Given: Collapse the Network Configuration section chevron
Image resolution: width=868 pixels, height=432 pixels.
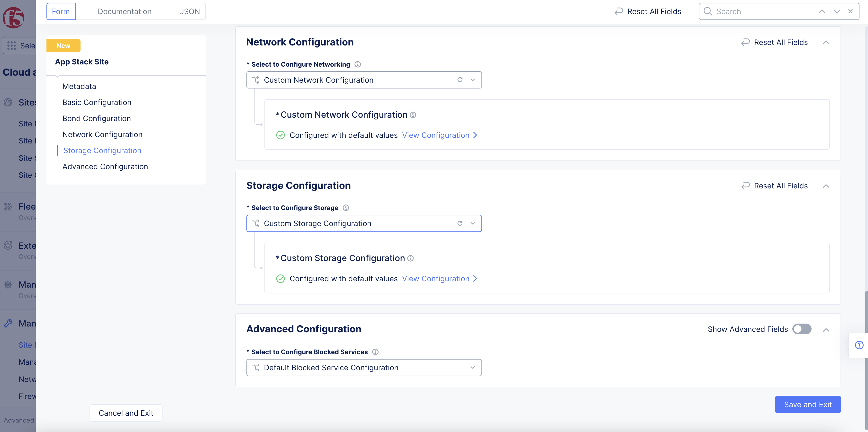Looking at the screenshot, I should point(826,43).
